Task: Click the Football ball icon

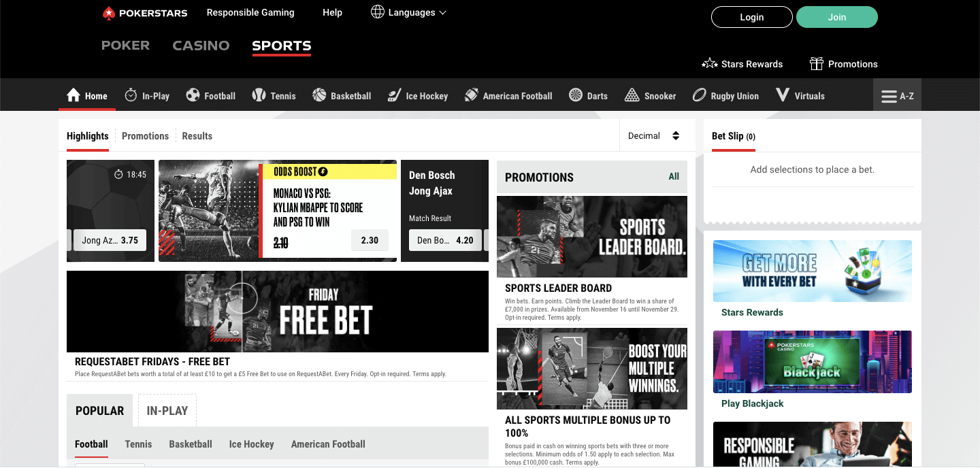Action: coord(193,95)
